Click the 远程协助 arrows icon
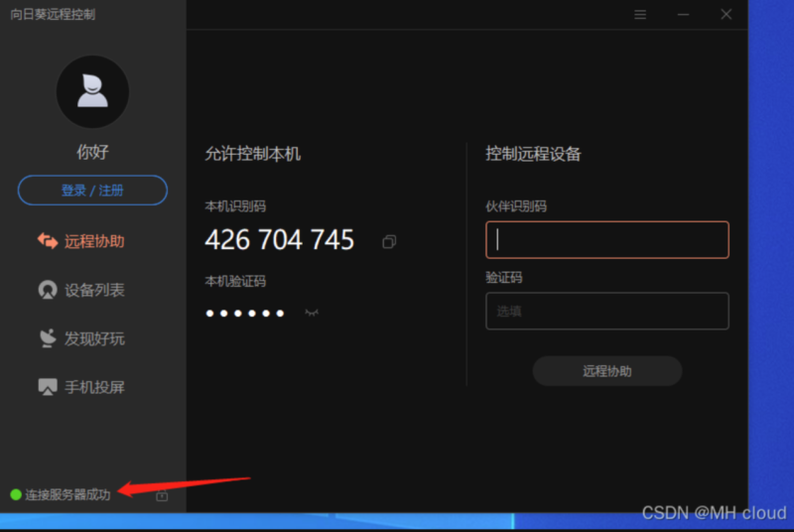 (48, 241)
